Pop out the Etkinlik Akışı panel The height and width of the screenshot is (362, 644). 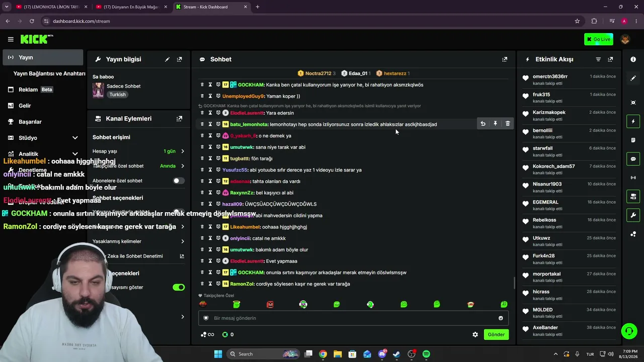[610, 59]
